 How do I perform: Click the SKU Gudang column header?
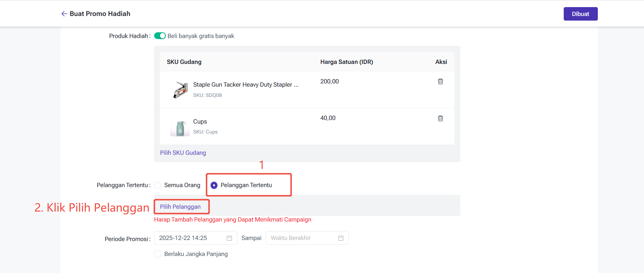[184, 62]
